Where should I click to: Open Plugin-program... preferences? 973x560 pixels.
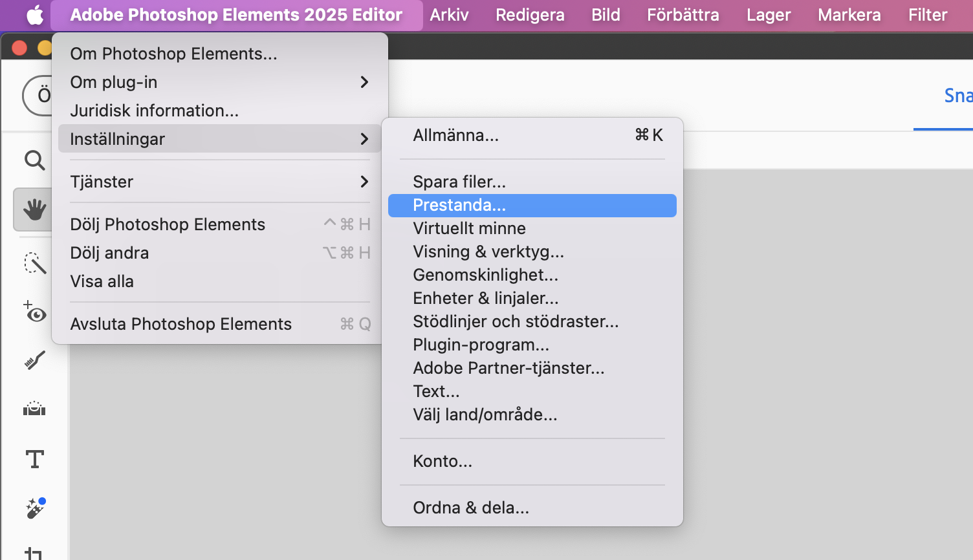click(x=532, y=345)
